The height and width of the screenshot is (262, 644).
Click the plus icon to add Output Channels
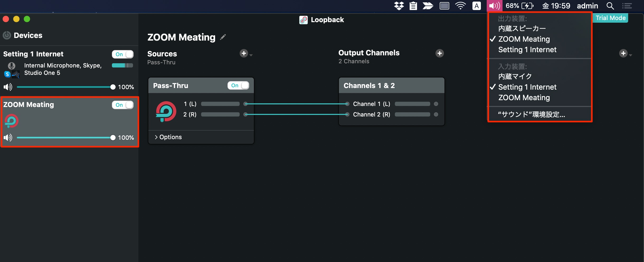(x=440, y=53)
